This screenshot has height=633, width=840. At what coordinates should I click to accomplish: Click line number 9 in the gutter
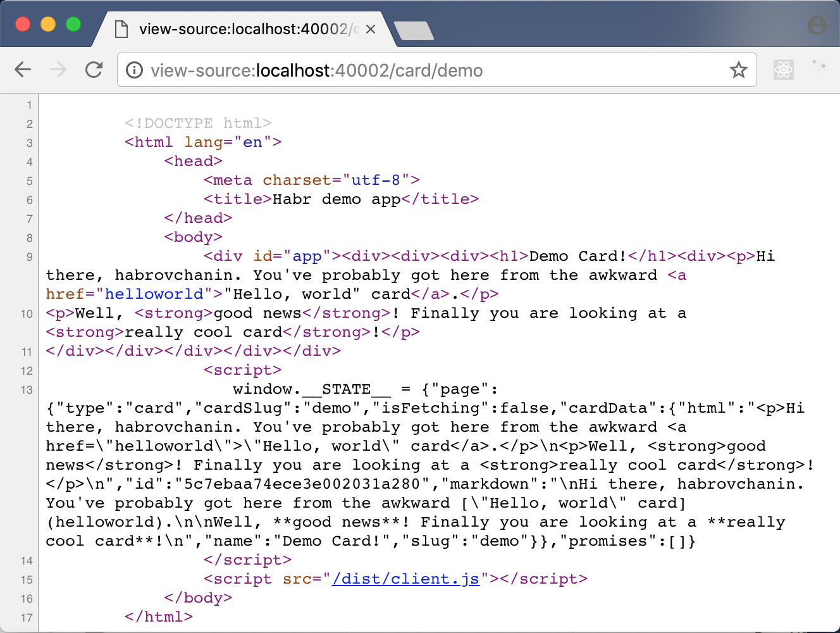(29, 257)
